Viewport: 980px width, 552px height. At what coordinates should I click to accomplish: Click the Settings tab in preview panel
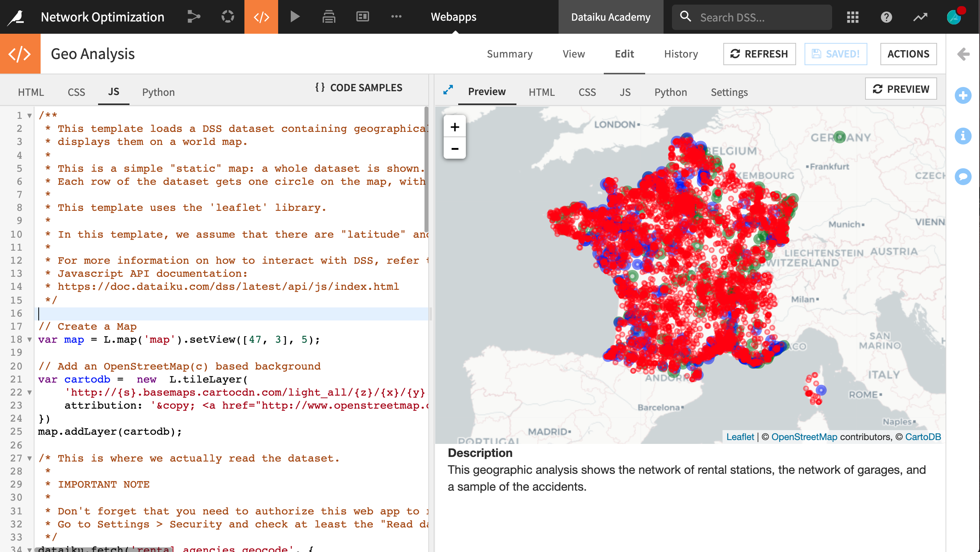click(x=729, y=92)
